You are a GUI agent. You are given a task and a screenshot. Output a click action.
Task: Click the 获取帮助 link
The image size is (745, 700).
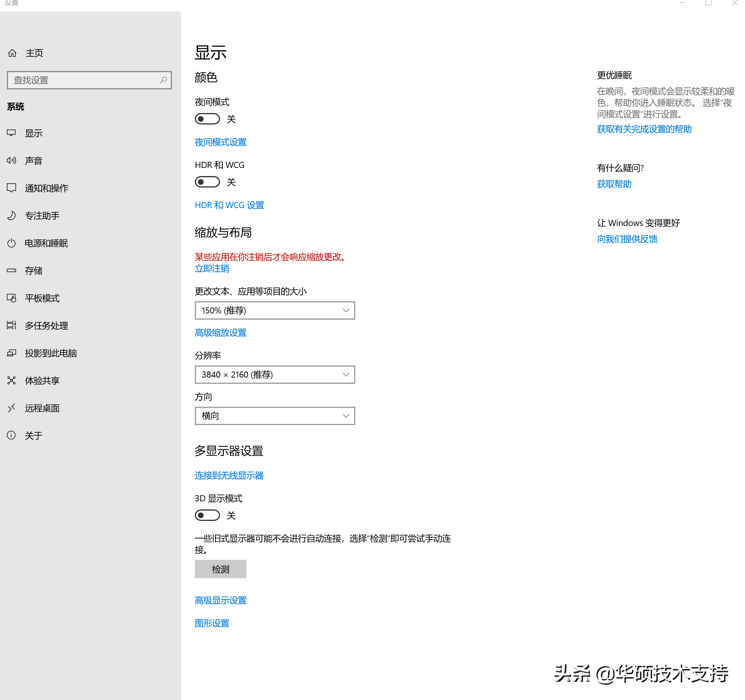coord(614,184)
